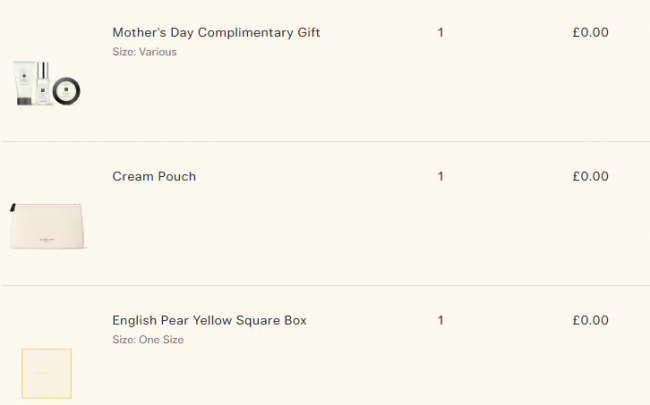Select the English Pear box quantity value
This screenshot has width=650, height=405.
pyautogui.click(x=440, y=321)
